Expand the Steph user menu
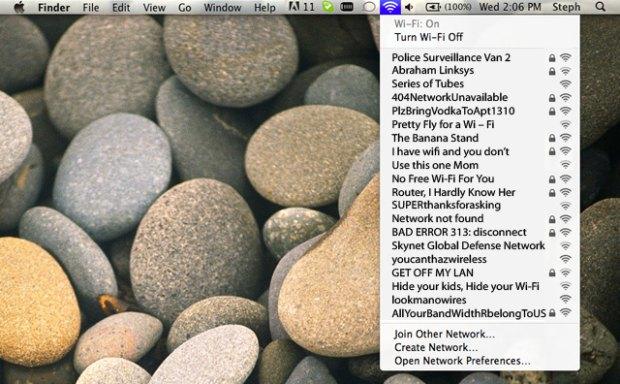 pos(566,7)
